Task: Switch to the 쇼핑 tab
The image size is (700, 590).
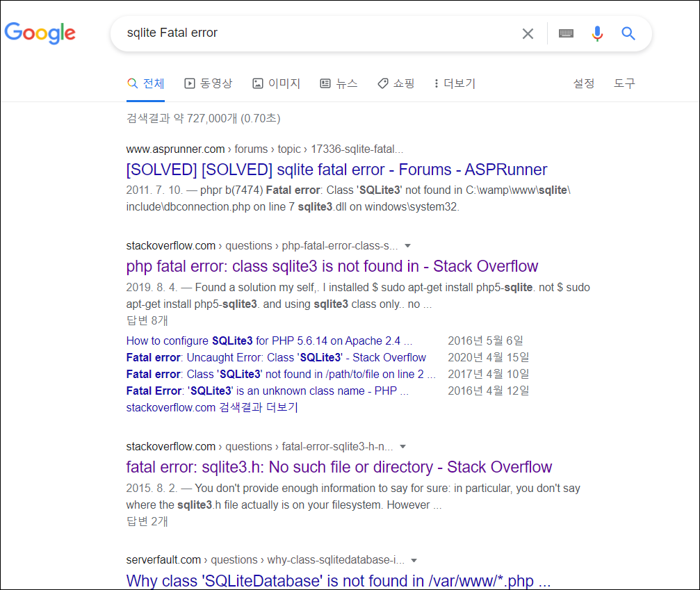Action: point(396,83)
